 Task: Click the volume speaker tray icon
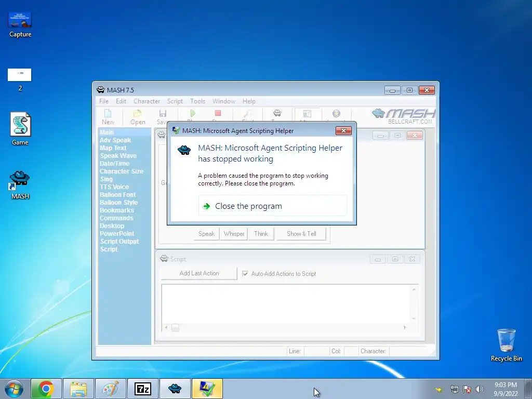pos(480,389)
